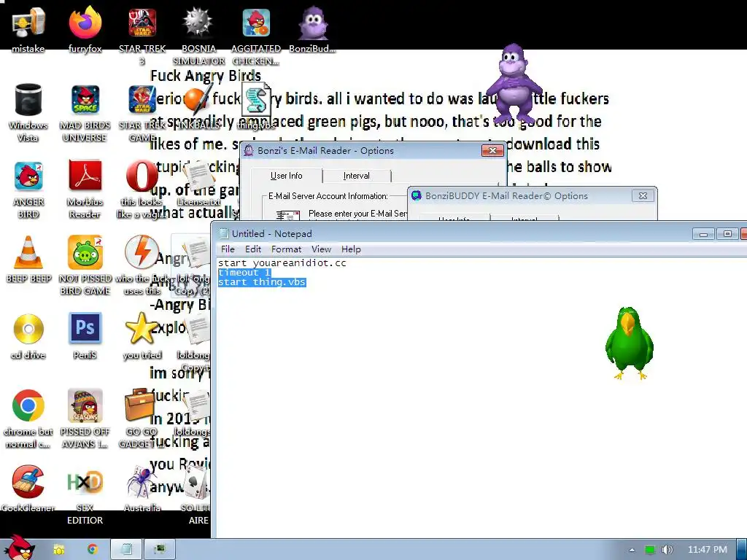
Task: Open the 'chrome but normal' Chrome icon
Action: (x=28, y=405)
